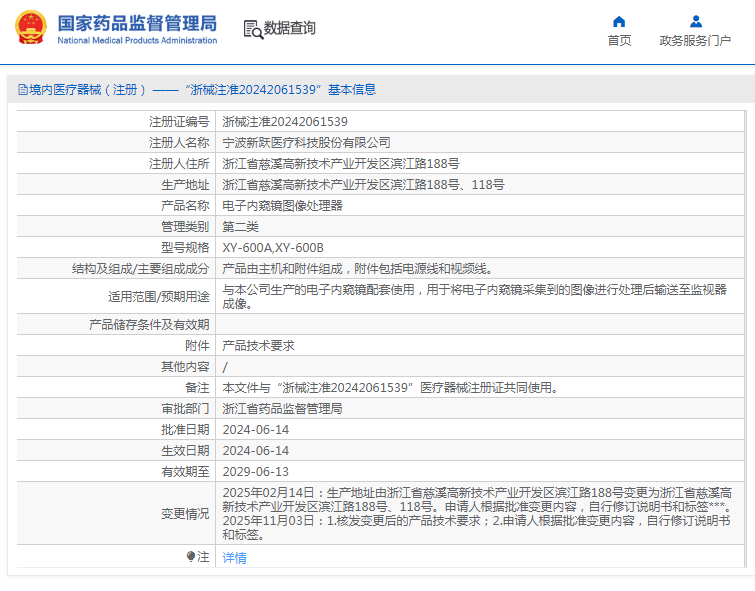Click the national emblem logo
This screenshot has height=591, width=755.
point(31,28)
